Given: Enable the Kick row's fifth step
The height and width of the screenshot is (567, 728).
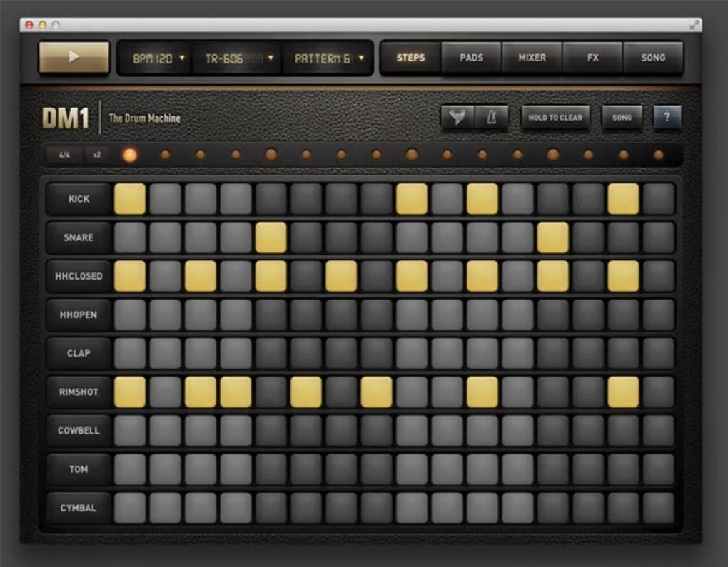Looking at the screenshot, I should tap(271, 198).
